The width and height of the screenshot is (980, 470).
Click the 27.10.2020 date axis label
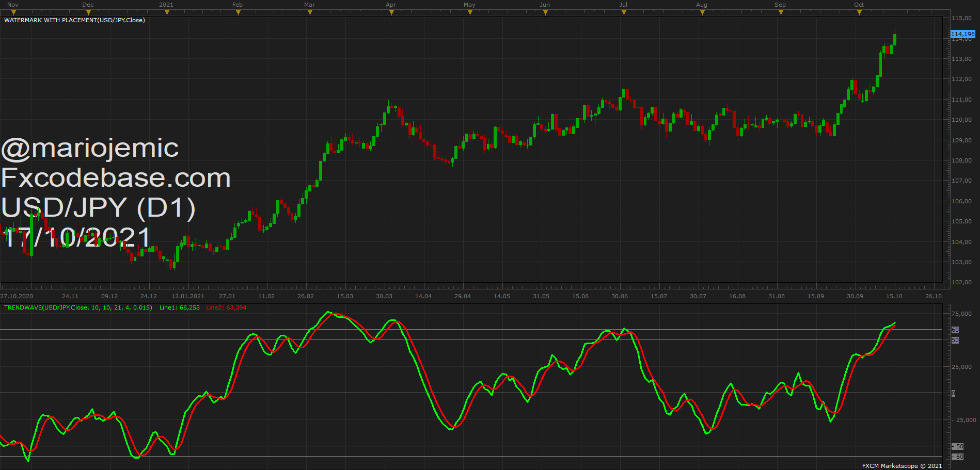(x=17, y=296)
